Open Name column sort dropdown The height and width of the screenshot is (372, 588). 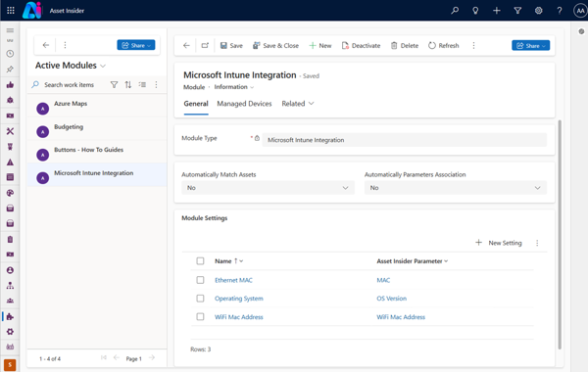point(241,261)
